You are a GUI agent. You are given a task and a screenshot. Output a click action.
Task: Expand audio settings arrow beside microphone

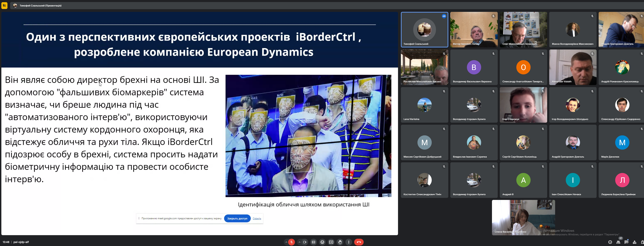[286, 242]
